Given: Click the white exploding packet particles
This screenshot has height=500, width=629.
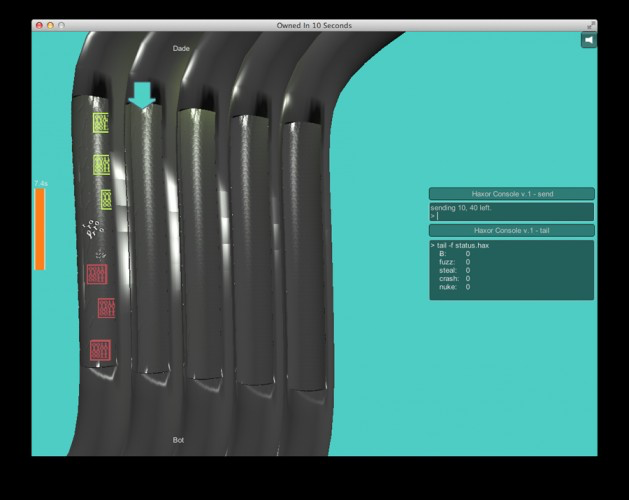Looking at the screenshot, I should point(93,229).
